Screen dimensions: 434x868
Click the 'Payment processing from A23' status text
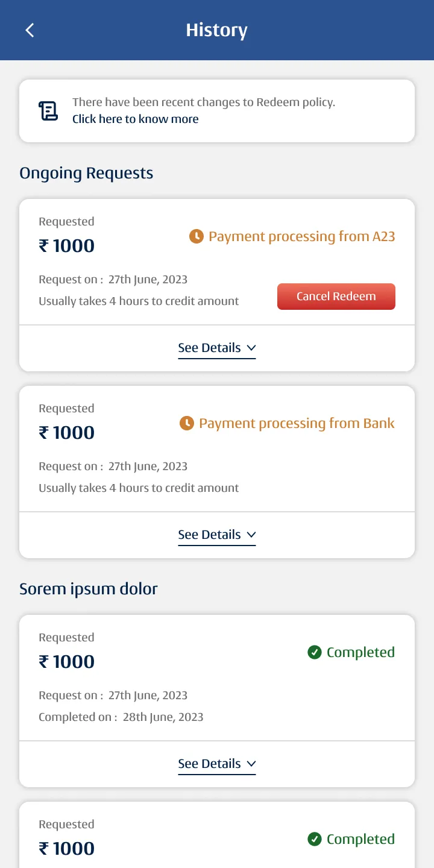pos(301,236)
